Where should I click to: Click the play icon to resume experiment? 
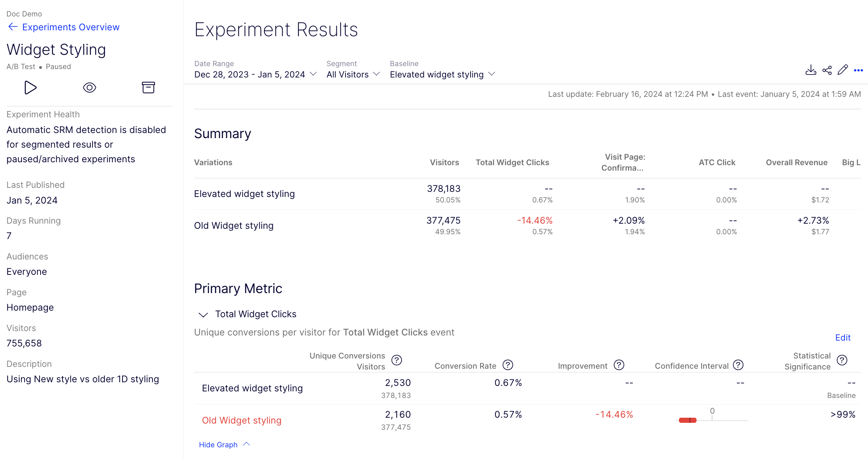pyautogui.click(x=30, y=88)
